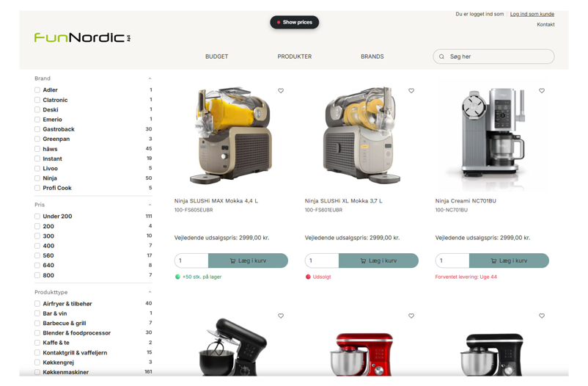Open the red stand mixer product image
588x386 pixels.
tap(362, 353)
